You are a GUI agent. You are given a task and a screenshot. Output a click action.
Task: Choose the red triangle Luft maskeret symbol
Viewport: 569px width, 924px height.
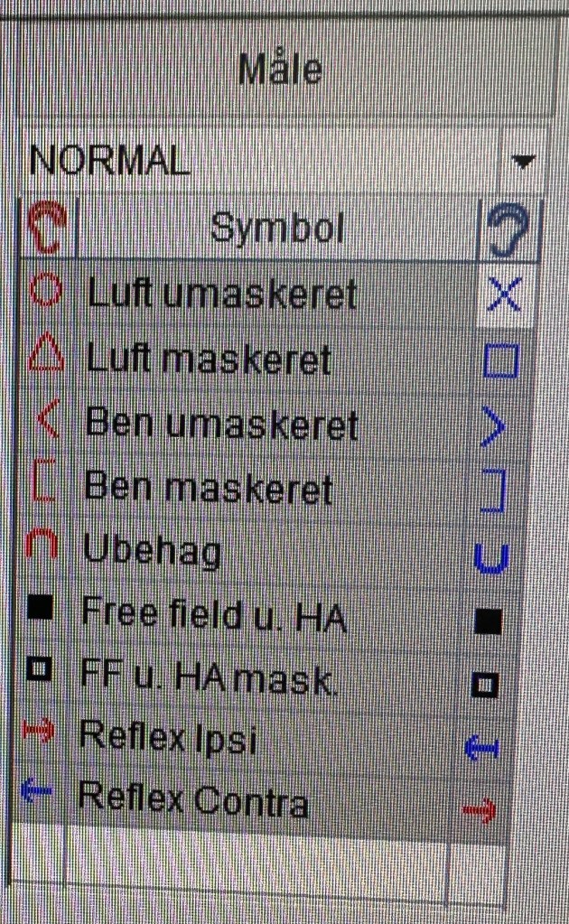[x=45, y=356]
